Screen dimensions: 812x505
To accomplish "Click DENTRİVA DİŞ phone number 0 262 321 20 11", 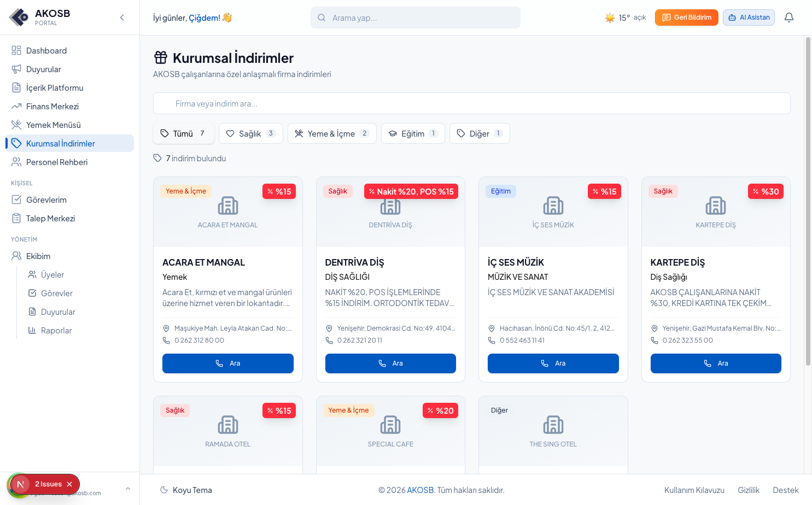I will click(x=360, y=340).
